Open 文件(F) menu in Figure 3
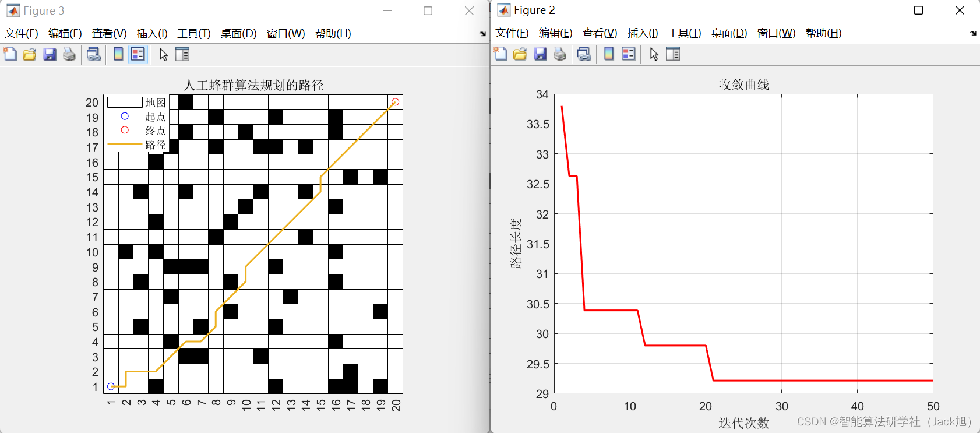This screenshot has height=433, width=980. tap(22, 33)
